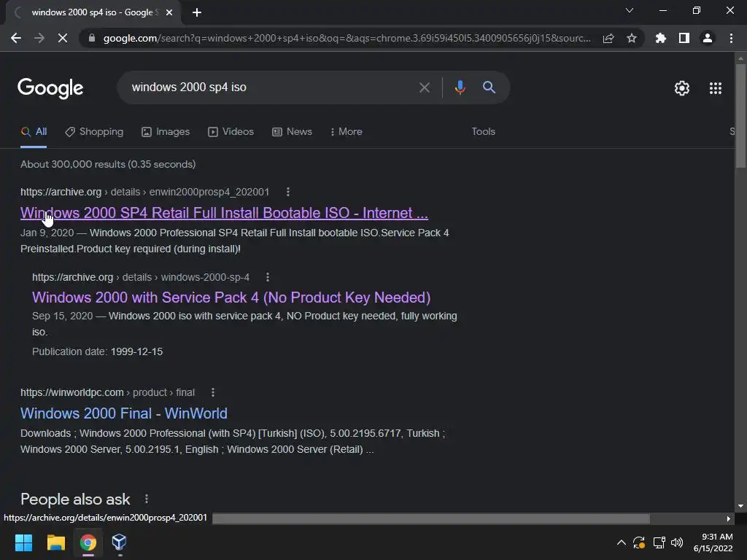Click the update sync tray icon
Image resolution: width=747 pixels, height=560 pixels.
coord(639,542)
